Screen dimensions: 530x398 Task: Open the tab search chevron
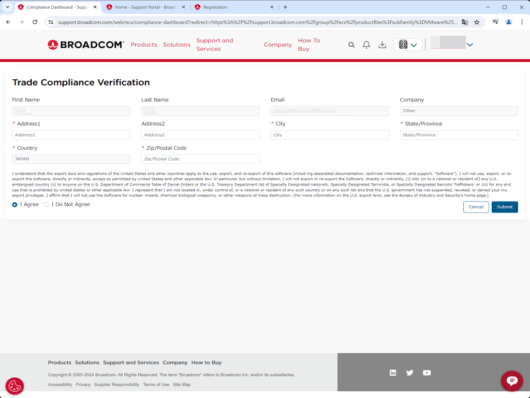click(7, 7)
